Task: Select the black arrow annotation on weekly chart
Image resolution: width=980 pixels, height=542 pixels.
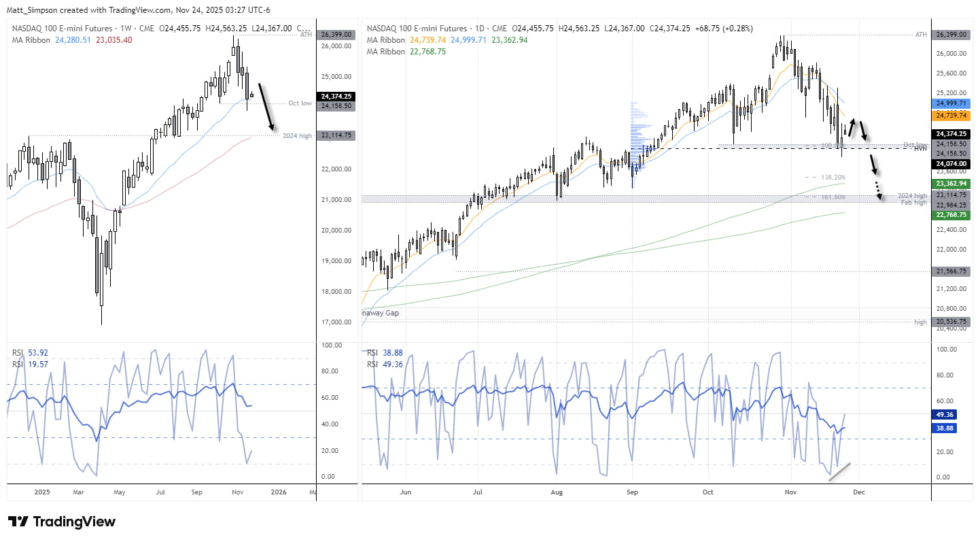Action: pos(267,117)
